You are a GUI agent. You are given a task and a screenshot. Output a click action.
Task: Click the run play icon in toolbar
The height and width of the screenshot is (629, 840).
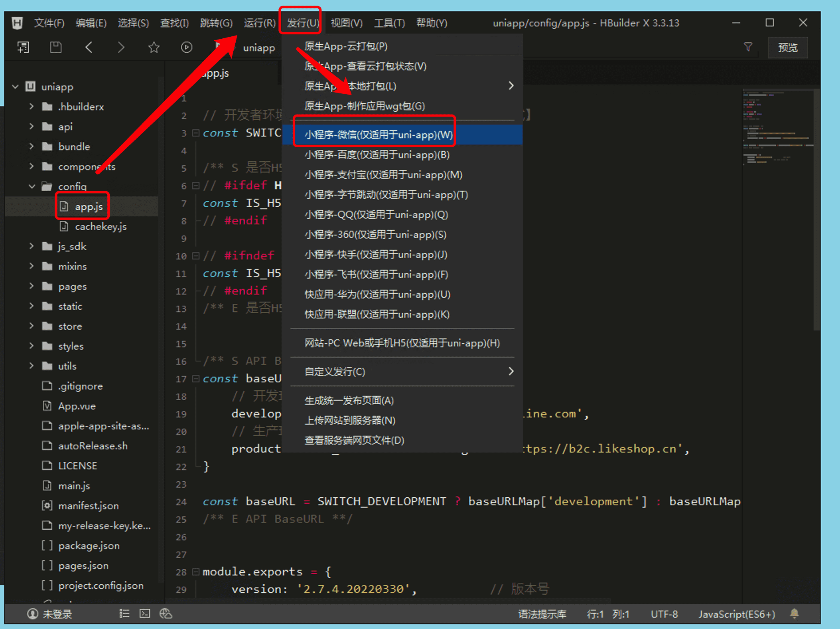click(186, 47)
